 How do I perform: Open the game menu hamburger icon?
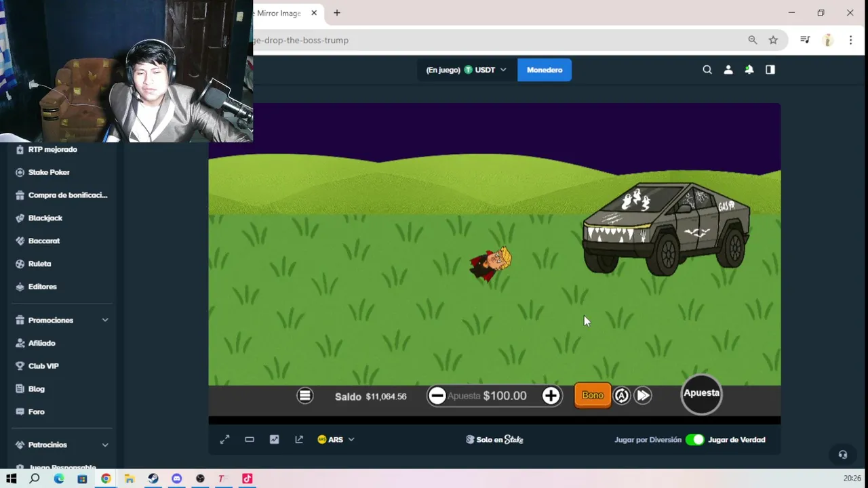pos(305,396)
